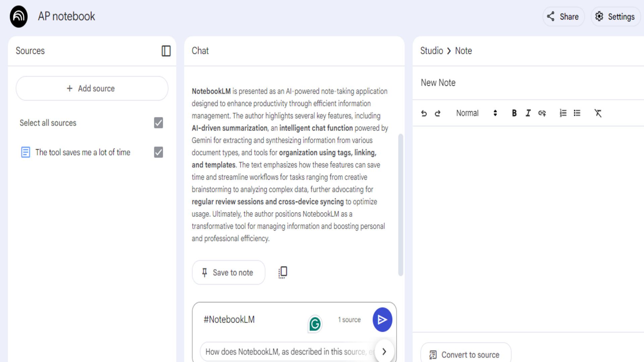Save the response with Save to note
Screen dimensions: 644x362
click(228, 273)
